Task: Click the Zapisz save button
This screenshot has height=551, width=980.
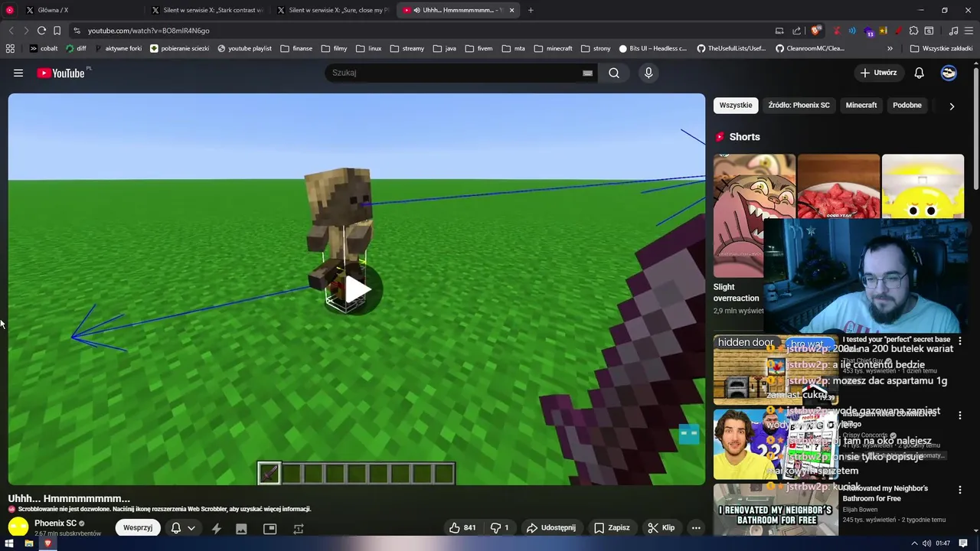Action: (612, 528)
